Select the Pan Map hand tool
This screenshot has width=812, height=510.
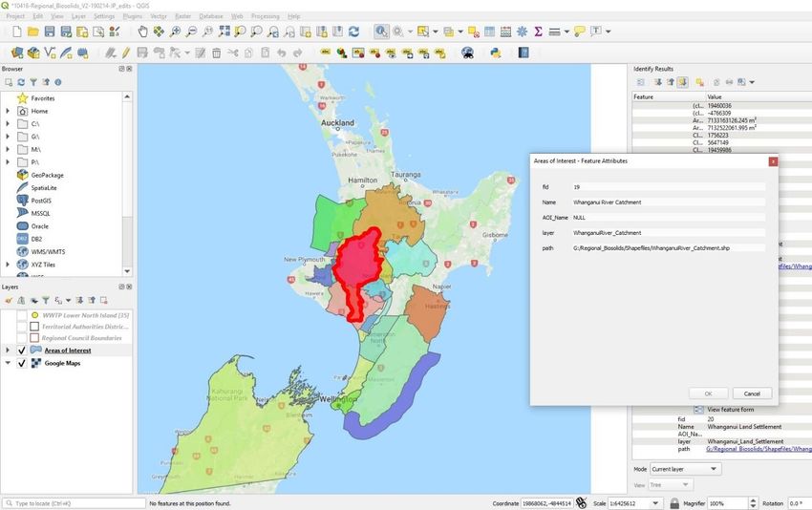(x=142, y=32)
